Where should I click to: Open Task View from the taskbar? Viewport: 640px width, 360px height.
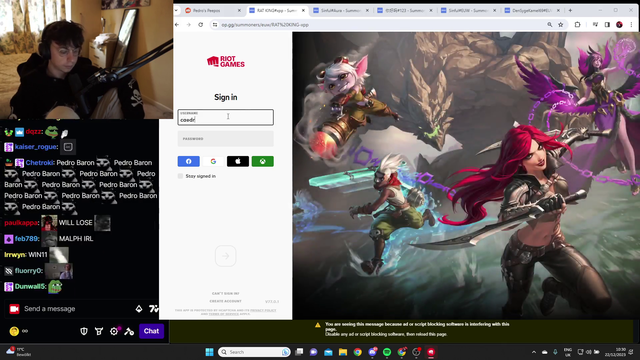(299, 352)
